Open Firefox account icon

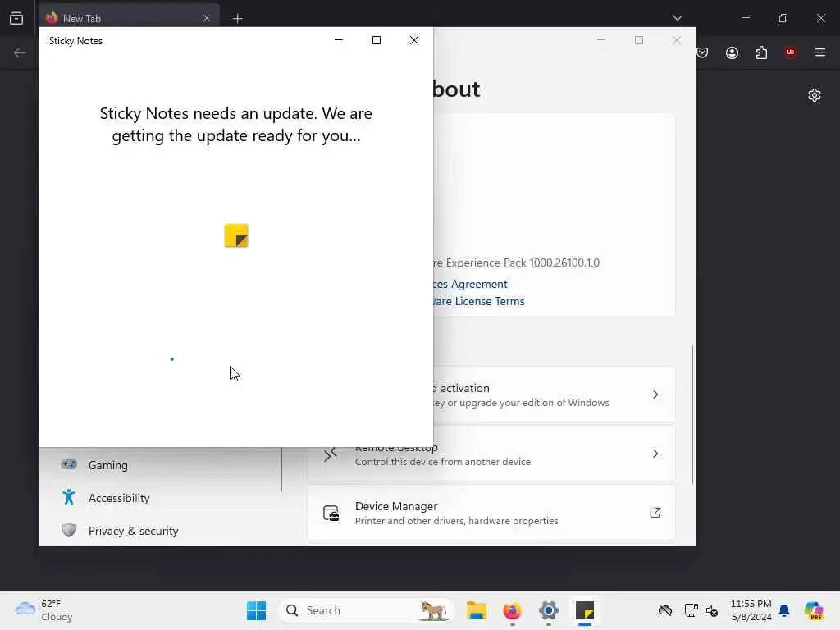click(732, 52)
